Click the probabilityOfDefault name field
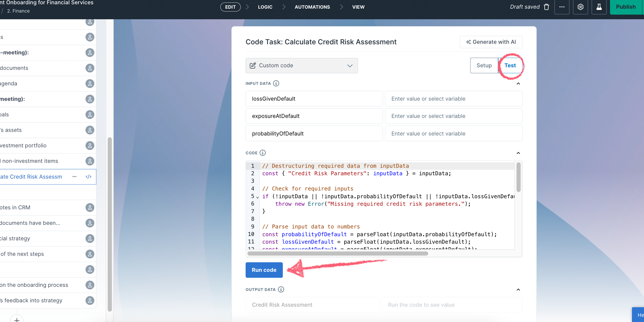The height and width of the screenshot is (322, 644). pyautogui.click(x=314, y=134)
